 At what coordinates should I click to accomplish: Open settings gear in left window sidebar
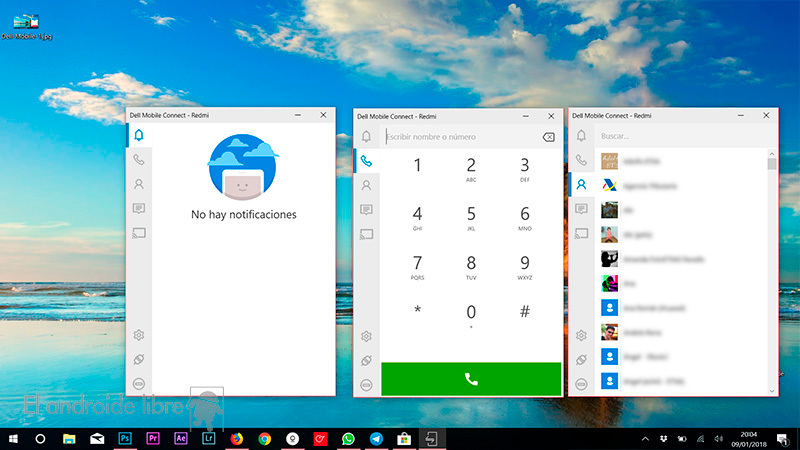coord(139,335)
